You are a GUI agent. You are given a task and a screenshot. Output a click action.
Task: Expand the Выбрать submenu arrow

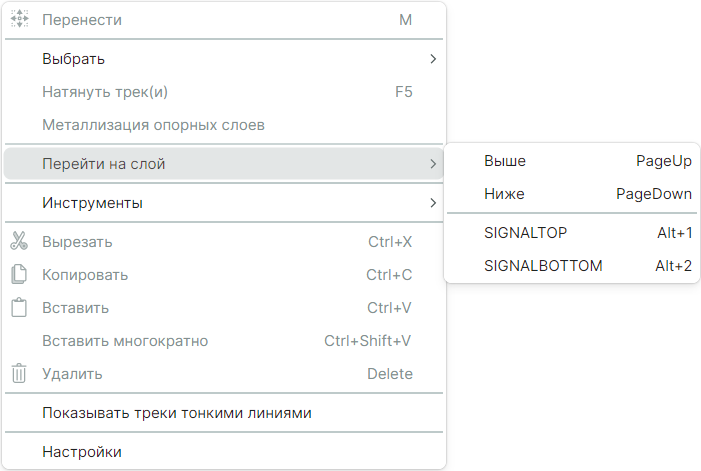[x=433, y=59]
